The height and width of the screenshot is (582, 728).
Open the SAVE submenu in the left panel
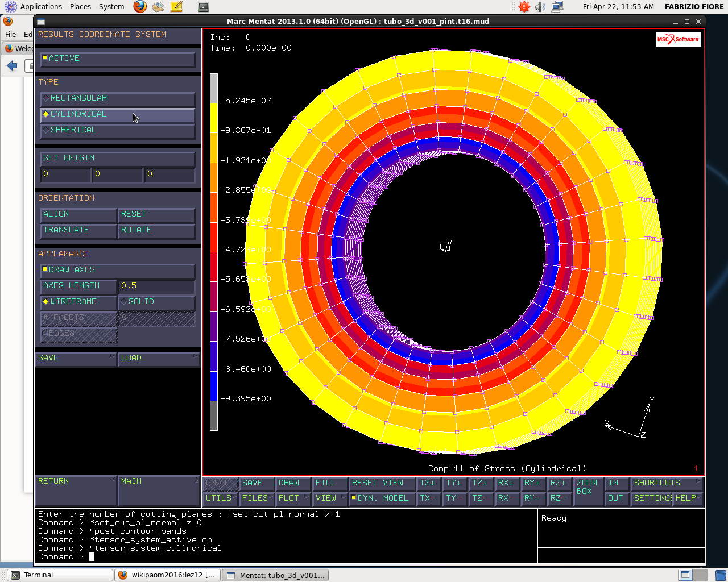76,359
